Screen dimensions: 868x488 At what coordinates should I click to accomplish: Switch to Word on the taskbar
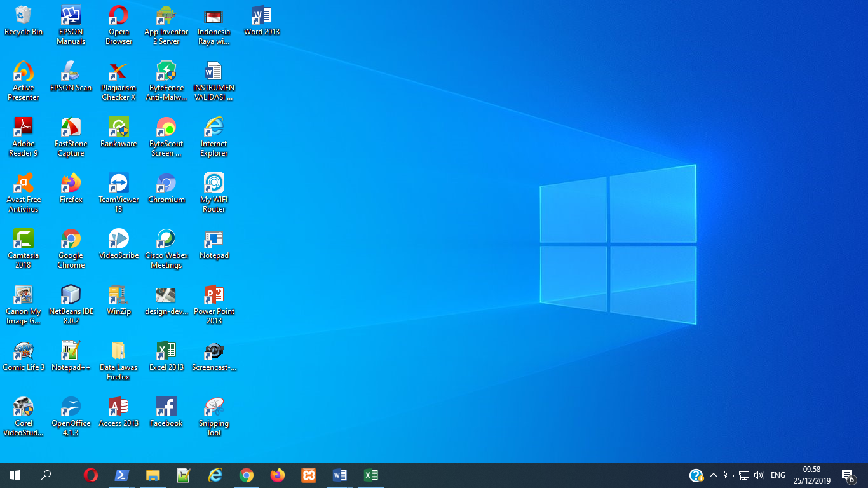click(340, 475)
